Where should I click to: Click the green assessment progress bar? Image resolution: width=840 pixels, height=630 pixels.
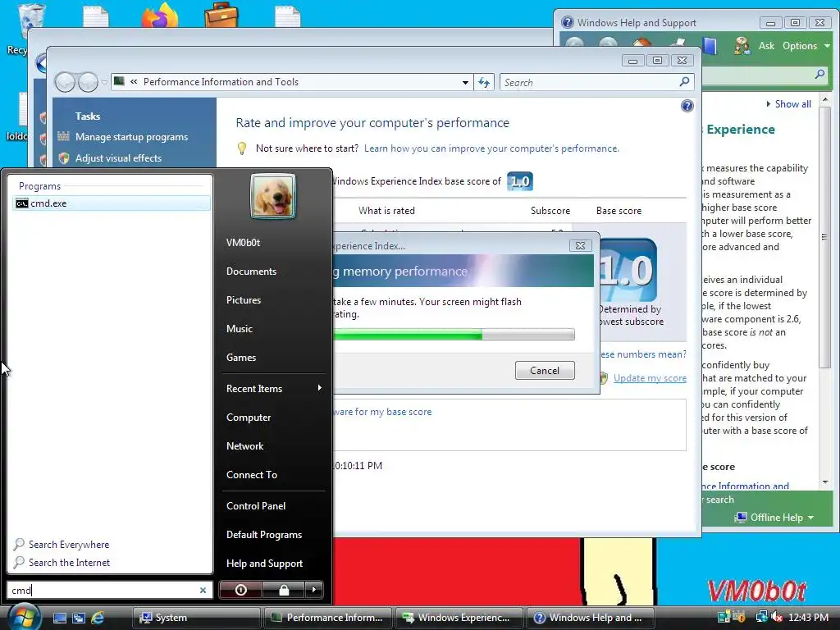pos(454,335)
